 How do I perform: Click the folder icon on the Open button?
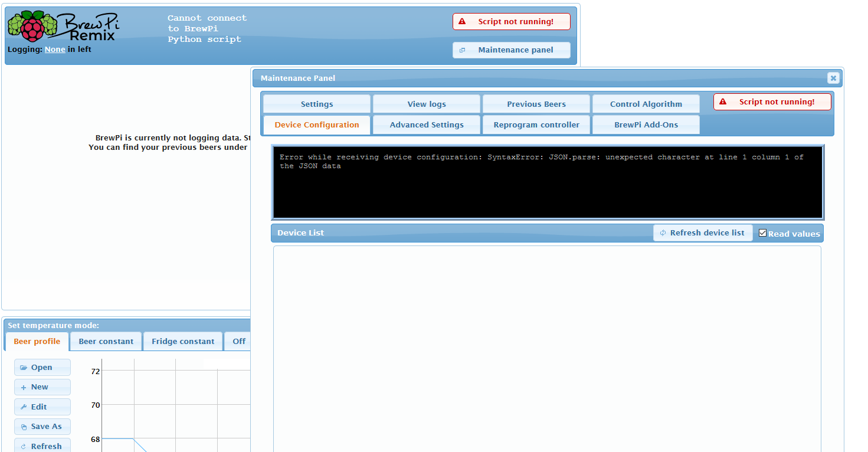tap(24, 368)
